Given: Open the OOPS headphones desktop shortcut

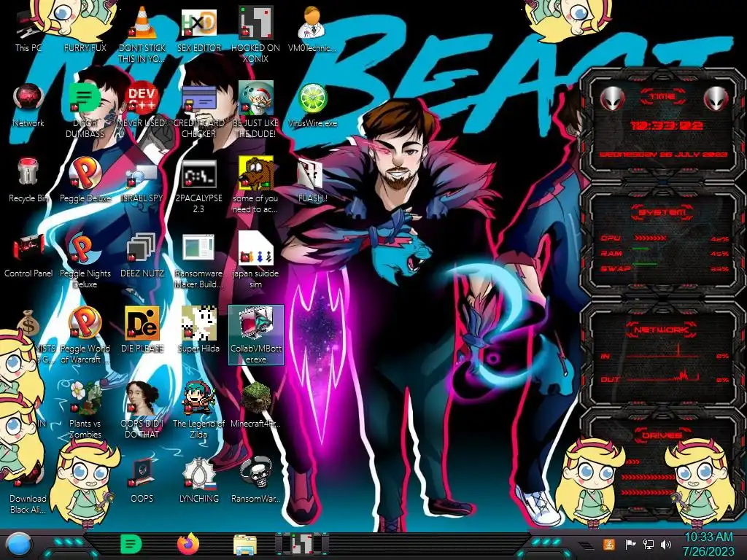Looking at the screenshot, I should click(142, 481).
